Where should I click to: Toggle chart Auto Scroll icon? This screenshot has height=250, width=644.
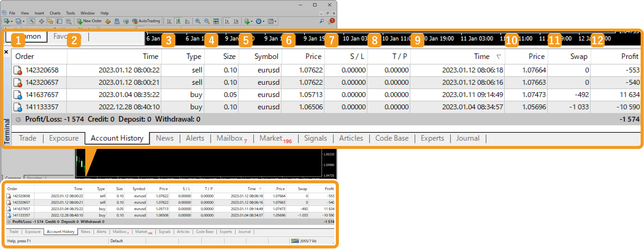pos(227,21)
